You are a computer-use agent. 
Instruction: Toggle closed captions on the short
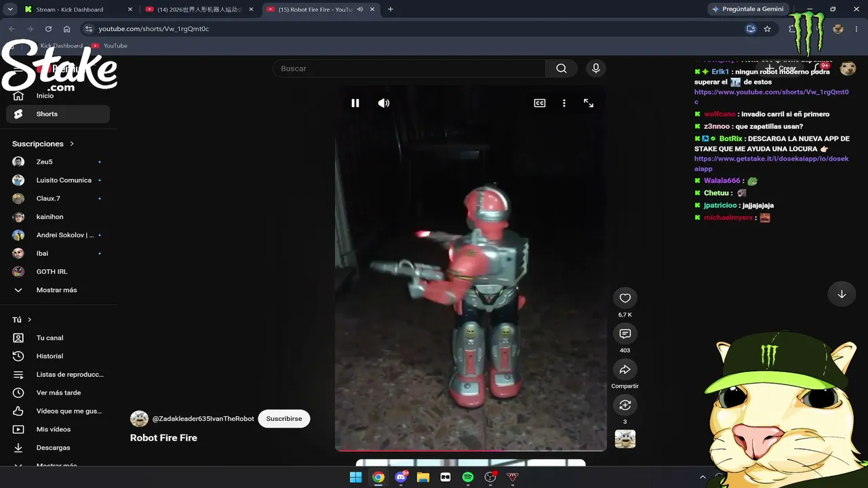[540, 103]
